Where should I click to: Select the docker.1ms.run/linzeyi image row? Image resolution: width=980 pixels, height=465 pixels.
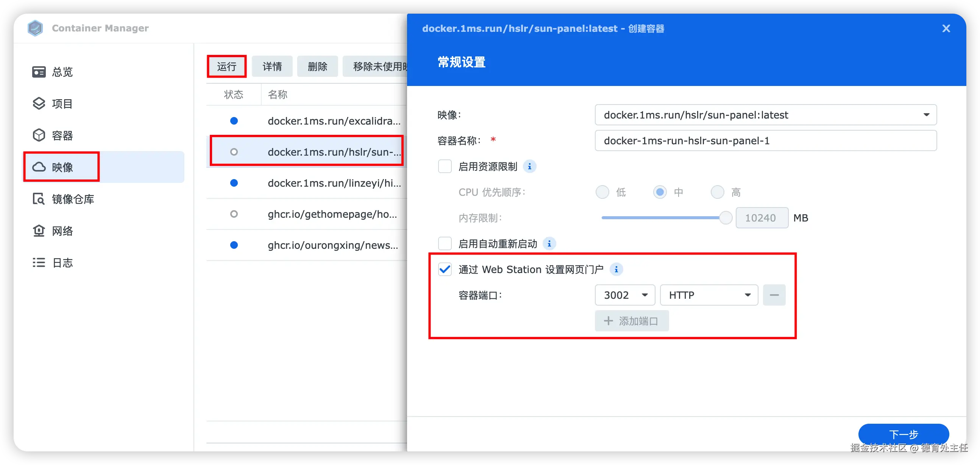pos(334,183)
